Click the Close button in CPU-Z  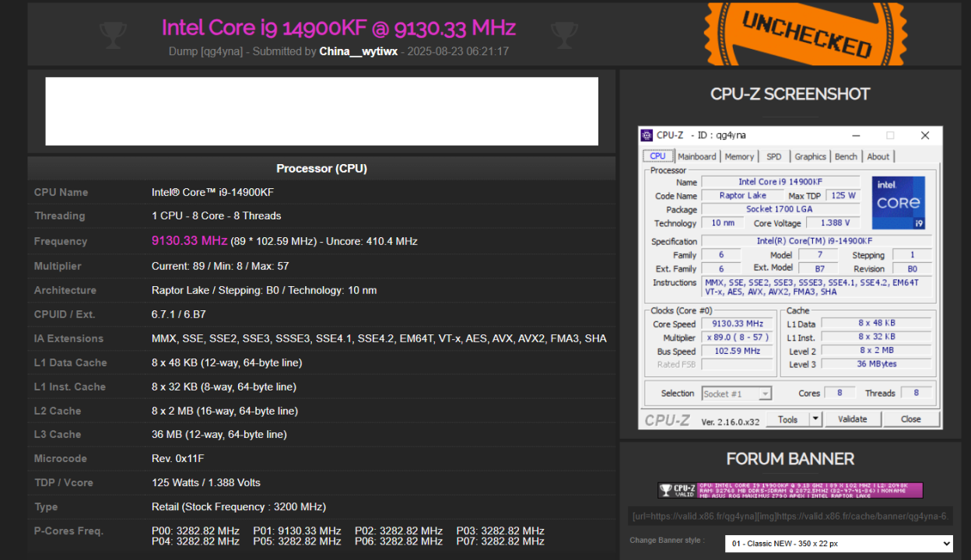pyautogui.click(x=911, y=418)
